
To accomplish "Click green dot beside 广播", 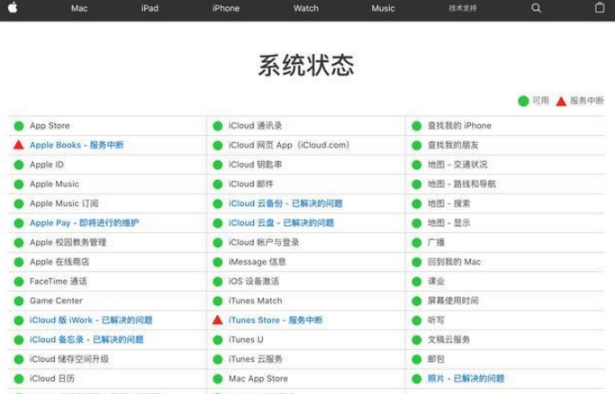I will tap(417, 243).
